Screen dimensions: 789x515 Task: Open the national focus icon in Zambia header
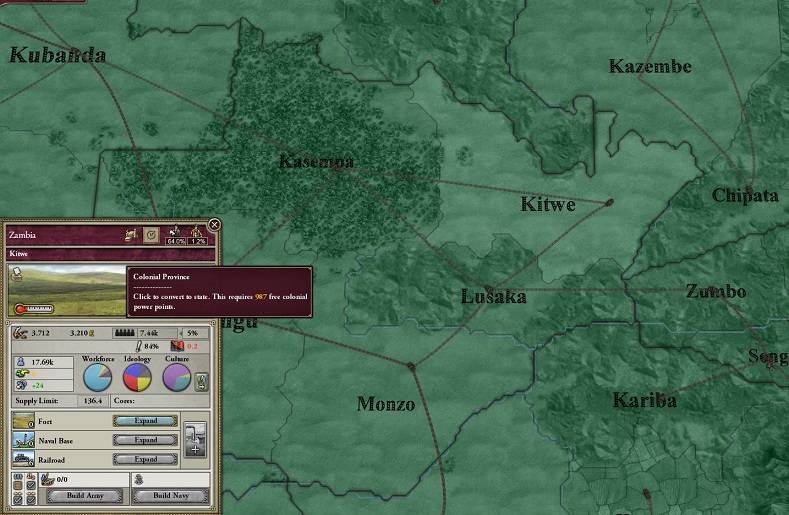pos(150,234)
